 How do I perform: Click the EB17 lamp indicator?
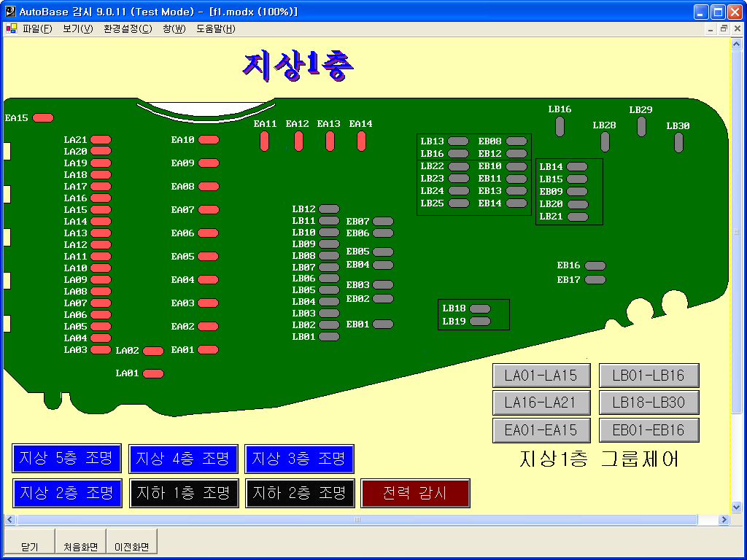pos(595,280)
